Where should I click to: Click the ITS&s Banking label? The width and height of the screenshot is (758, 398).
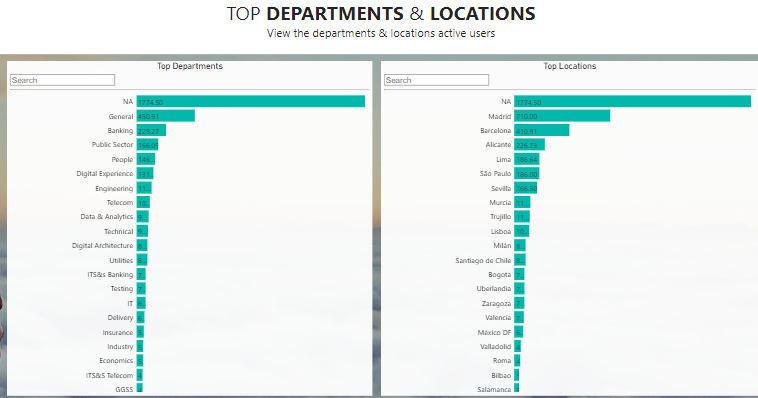pos(110,275)
